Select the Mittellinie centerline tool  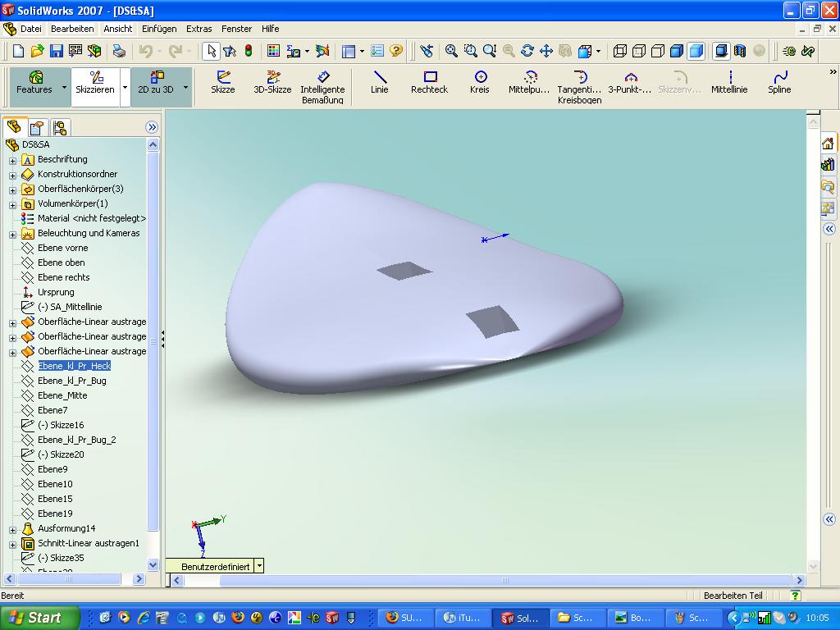point(729,82)
